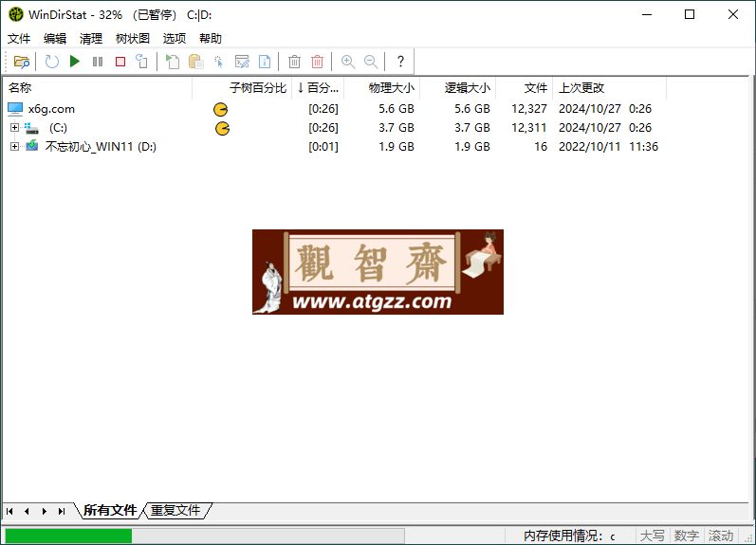Stop the scan with red square icon
The width and height of the screenshot is (756, 545).
click(120, 62)
